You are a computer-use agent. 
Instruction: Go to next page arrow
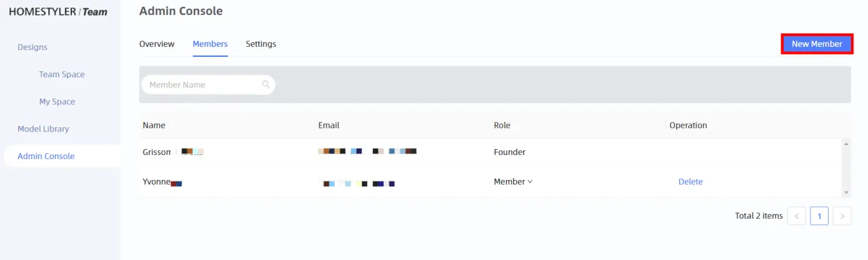(x=842, y=216)
